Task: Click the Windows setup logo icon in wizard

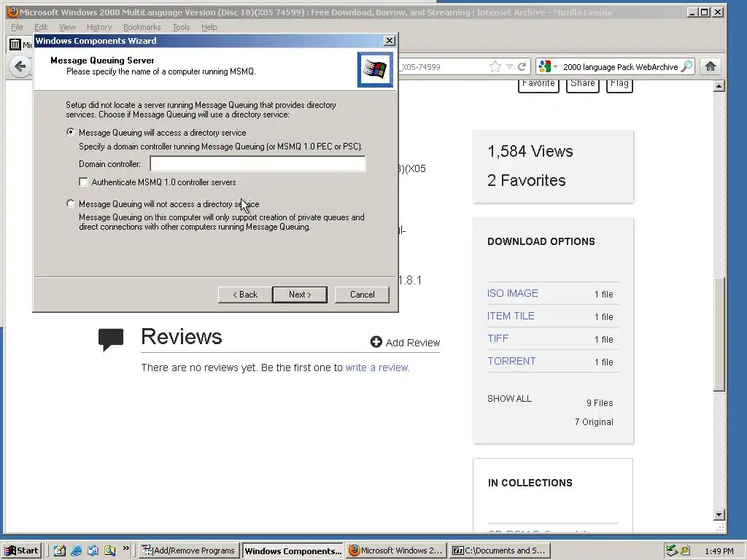Action: pos(376,70)
